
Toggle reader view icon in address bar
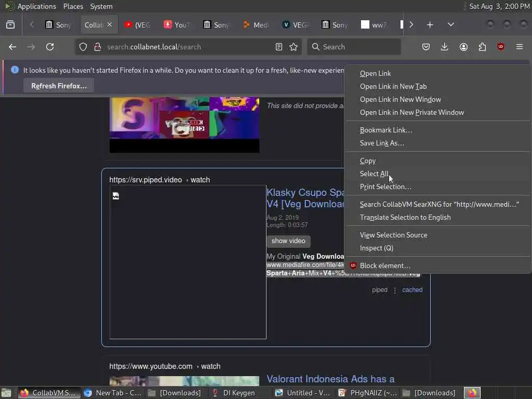click(x=279, y=47)
